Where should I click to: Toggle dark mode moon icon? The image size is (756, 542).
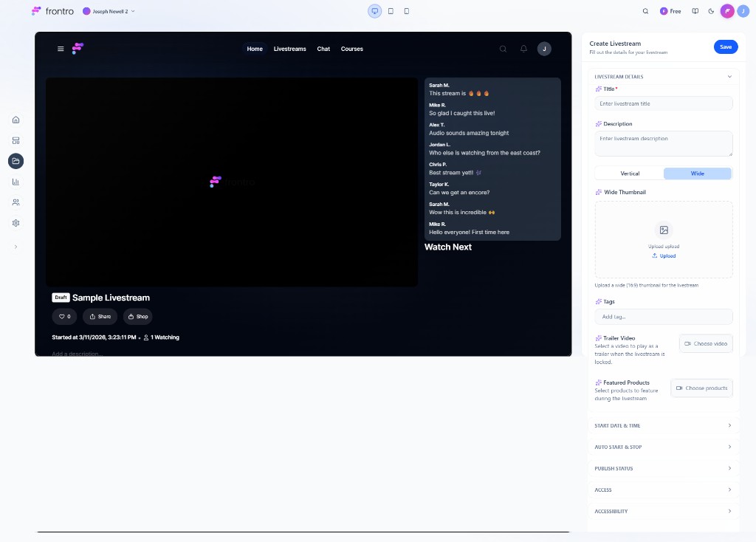coord(711,11)
